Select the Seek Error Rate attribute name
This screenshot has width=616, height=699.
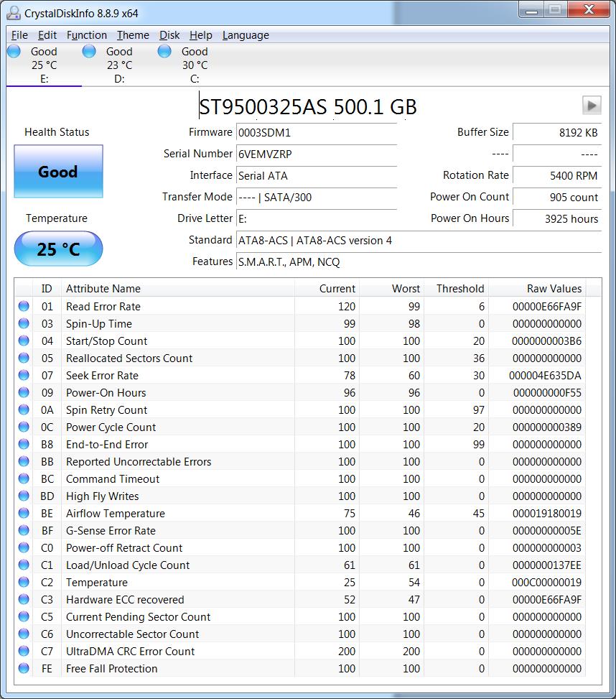102,376
